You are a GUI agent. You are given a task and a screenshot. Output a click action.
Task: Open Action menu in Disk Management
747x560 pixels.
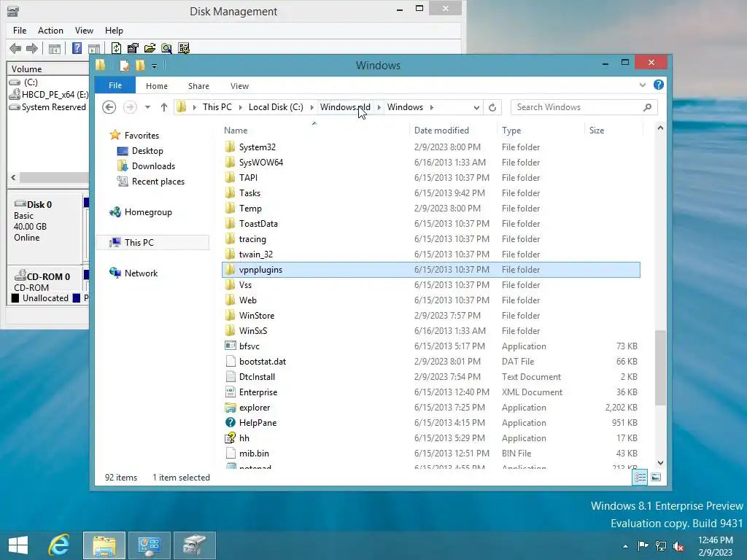[50, 31]
